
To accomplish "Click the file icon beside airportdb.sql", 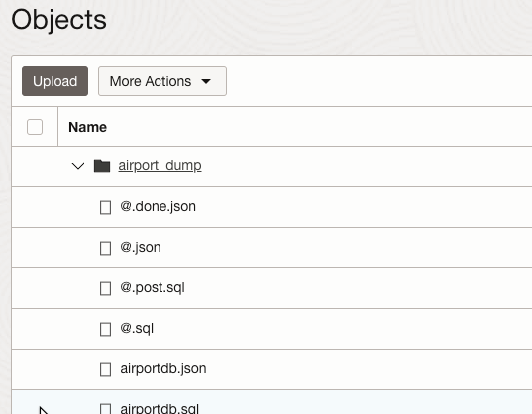I will click(106, 409).
